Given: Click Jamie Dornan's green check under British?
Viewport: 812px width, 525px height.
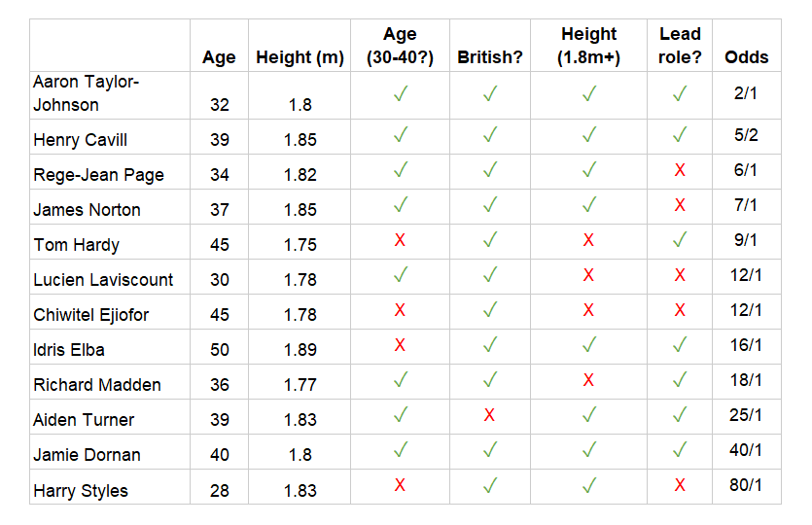Looking at the screenshot, I should click(x=490, y=449).
